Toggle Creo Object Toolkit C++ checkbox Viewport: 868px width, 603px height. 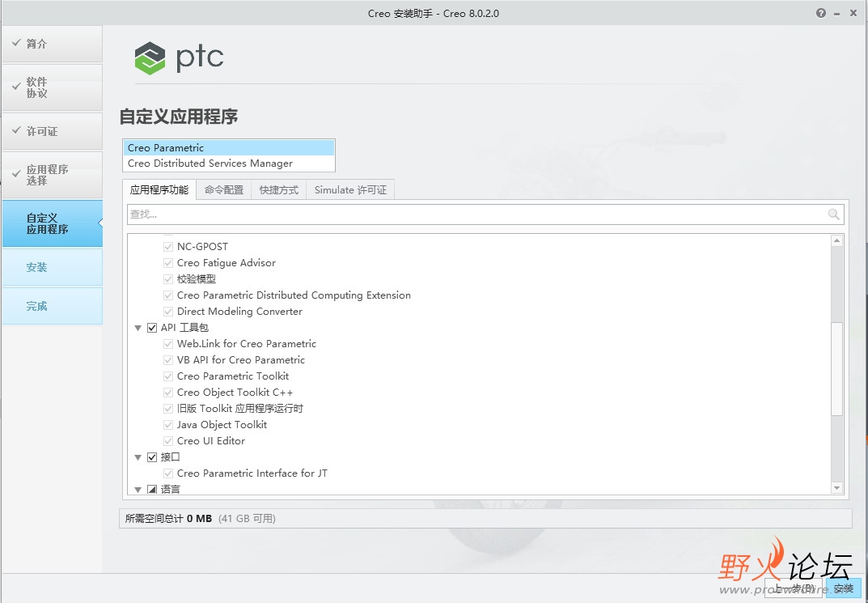coord(168,393)
